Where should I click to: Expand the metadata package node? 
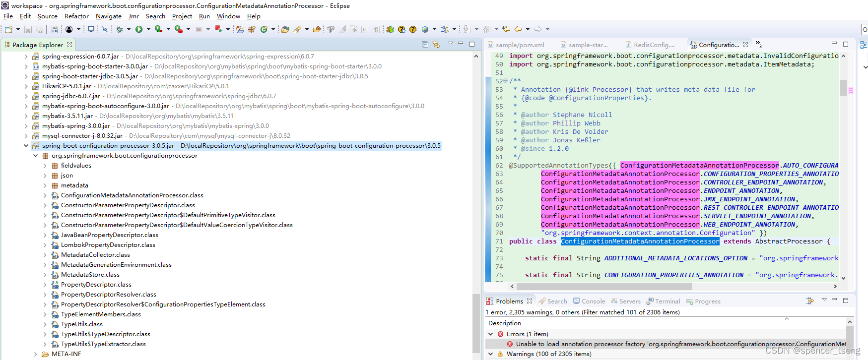45,185
